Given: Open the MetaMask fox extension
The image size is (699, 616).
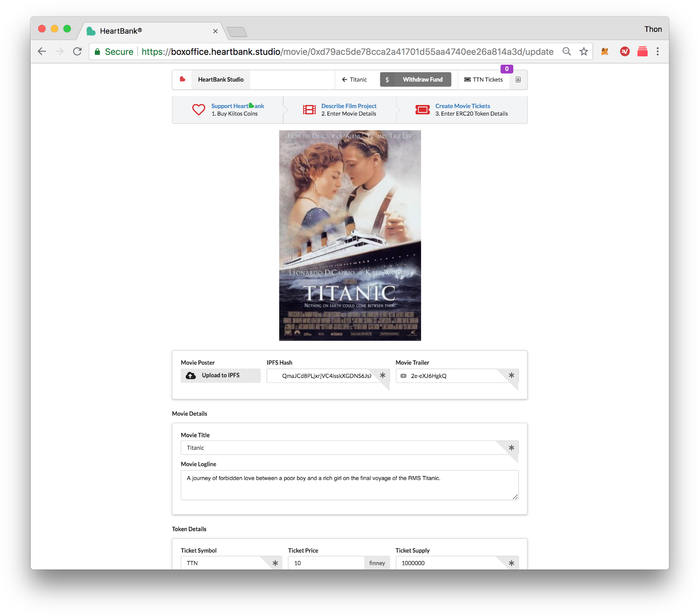Looking at the screenshot, I should [x=605, y=51].
